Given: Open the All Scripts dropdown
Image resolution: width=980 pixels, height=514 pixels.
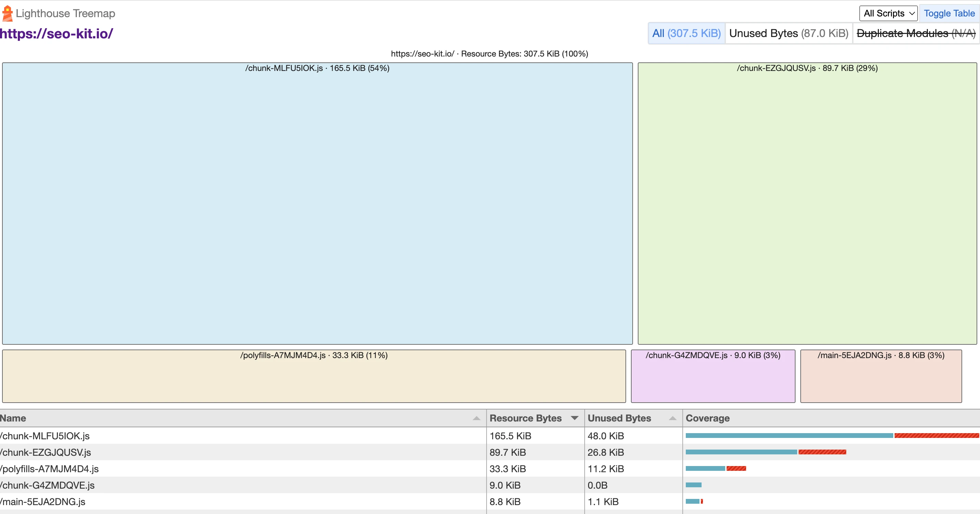Looking at the screenshot, I should pos(888,13).
